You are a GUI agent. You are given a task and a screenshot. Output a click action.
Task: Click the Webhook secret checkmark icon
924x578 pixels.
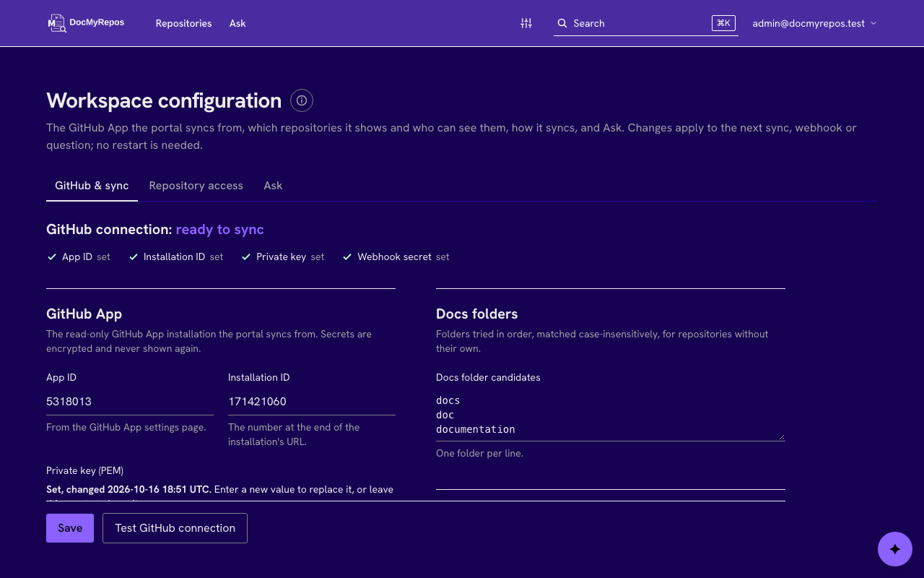[x=347, y=256]
